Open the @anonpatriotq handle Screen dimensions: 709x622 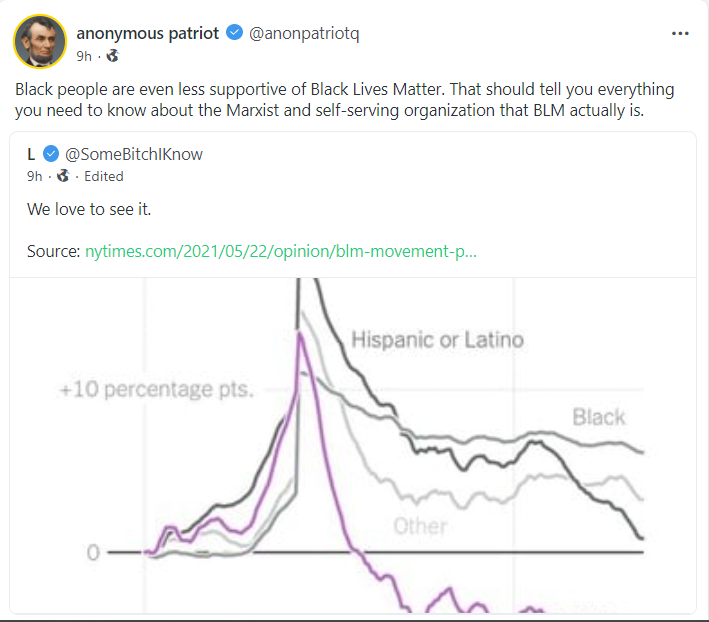click(303, 33)
